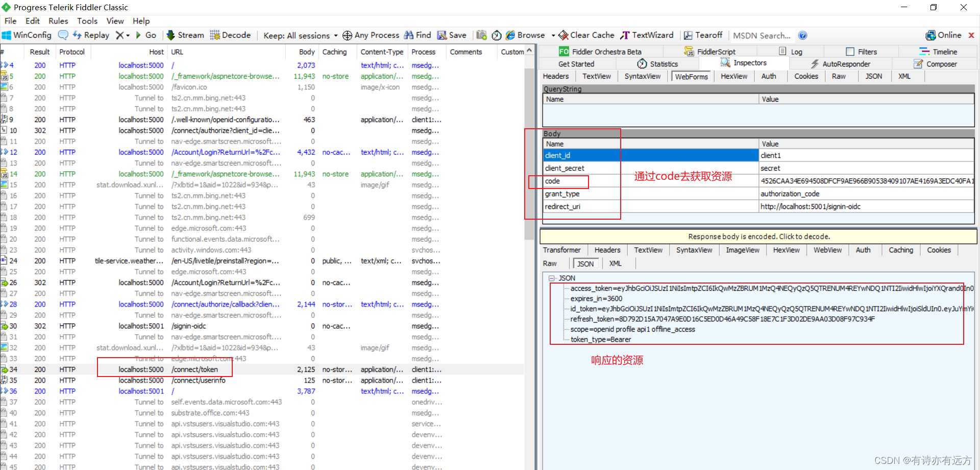
Task: Select the expires_in=3600 JSON node
Action: (596, 298)
